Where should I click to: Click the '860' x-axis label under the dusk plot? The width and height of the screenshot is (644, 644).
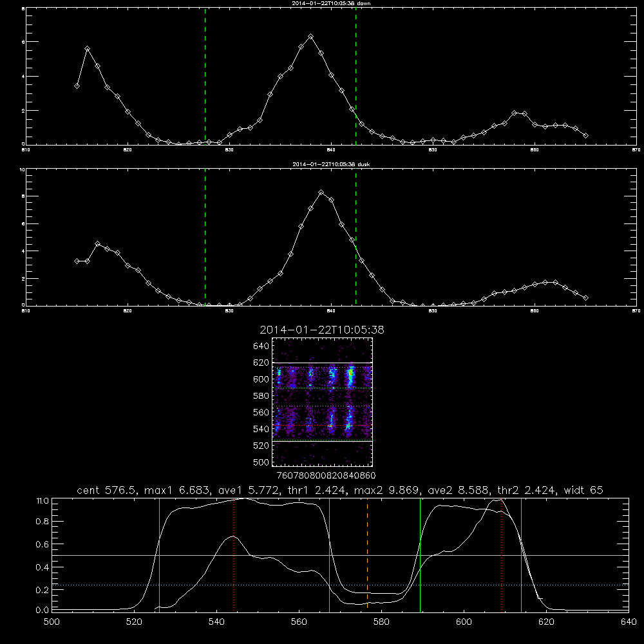click(535, 311)
